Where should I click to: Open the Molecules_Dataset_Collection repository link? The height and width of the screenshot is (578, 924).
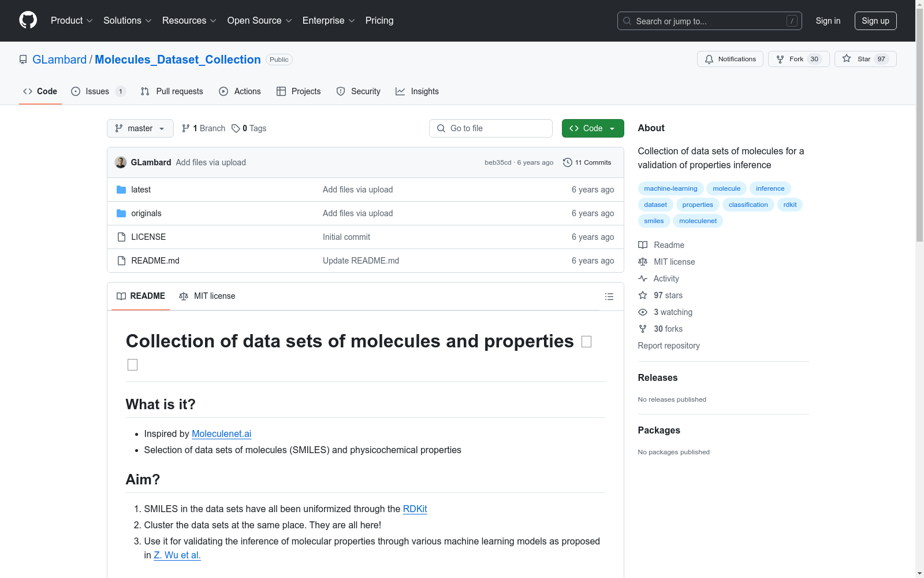click(x=178, y=60)
